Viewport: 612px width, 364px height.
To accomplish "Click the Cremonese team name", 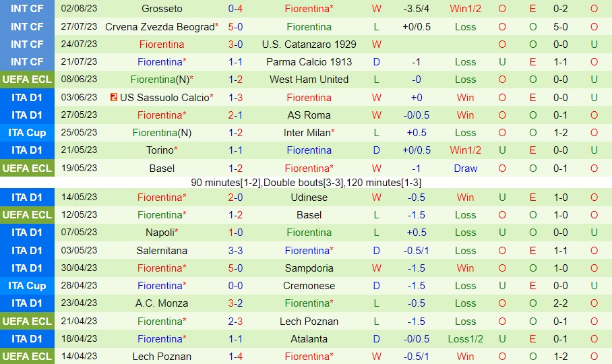I will point(309,286).
